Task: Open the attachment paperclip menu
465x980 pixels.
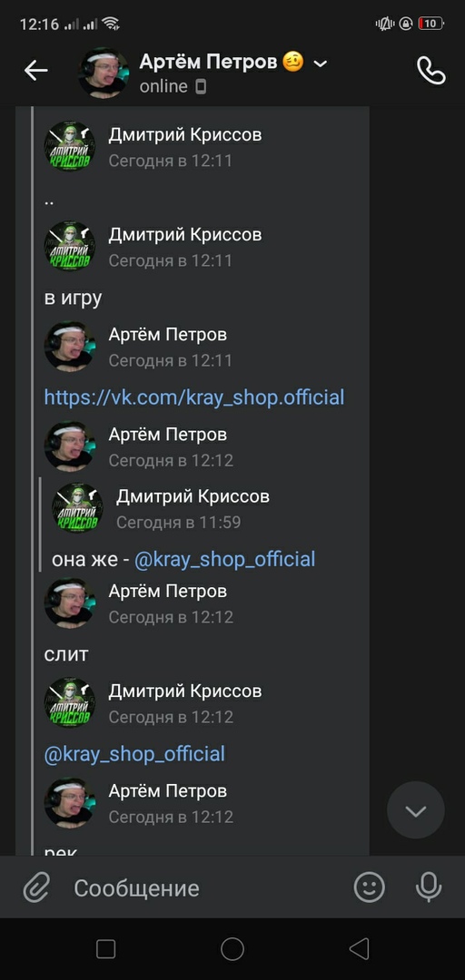Action: tap(36, 887)
